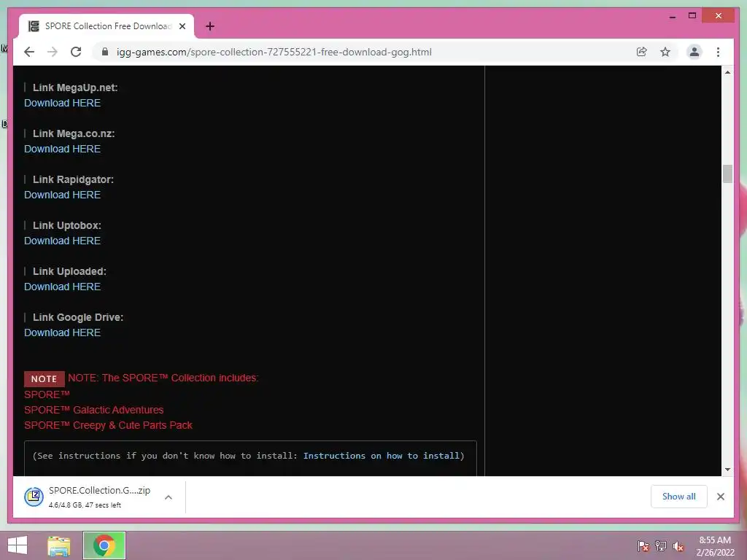The image size is (747, 560).
Task: Click the muted volume tray icon
Action: [678, 546]
